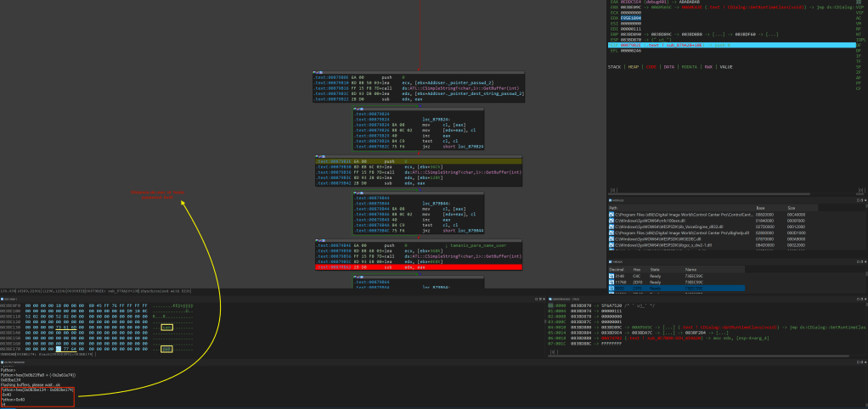This screenshot has height=409, width=868.
Task: Select thread 11768 icon
Action: click(612, 282)
